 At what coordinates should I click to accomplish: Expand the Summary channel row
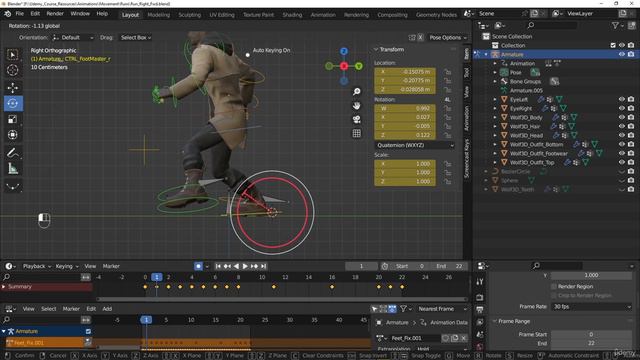(4, 287)
